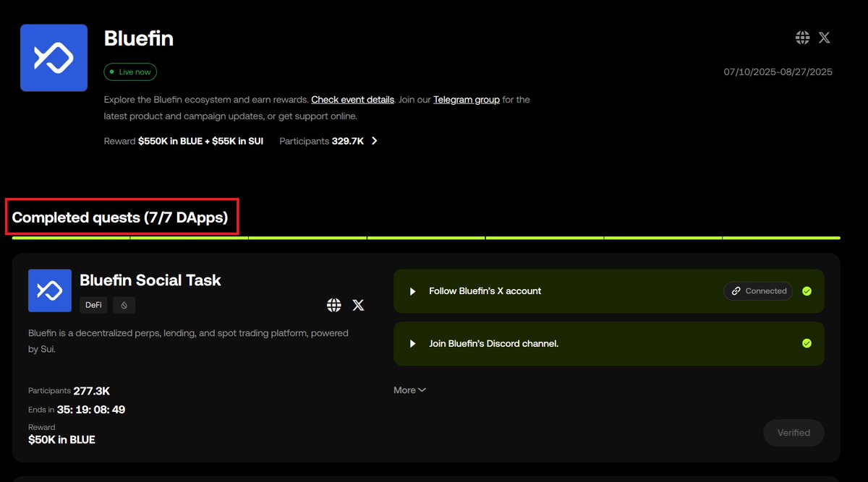The width and height of the screenshot is (868, 482).
Task: Click the Verified button
Action: [x=793, y=433]
